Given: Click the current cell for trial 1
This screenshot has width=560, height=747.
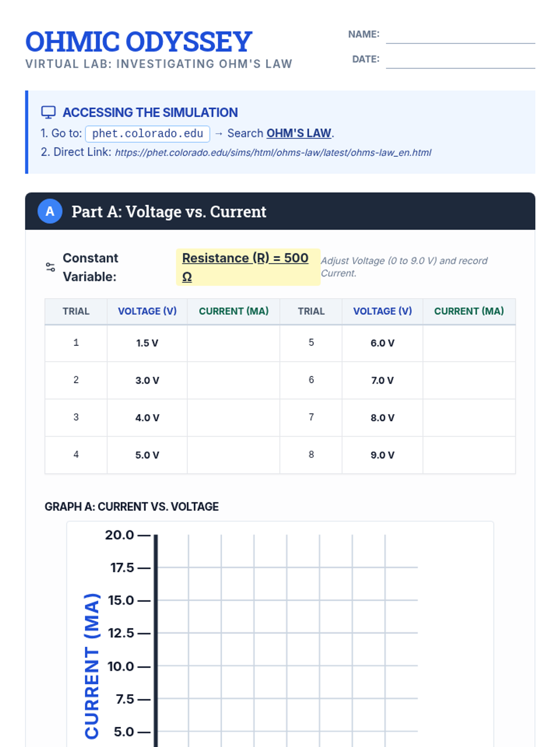Looking at the screenshot, I should [x=233, y=343].
